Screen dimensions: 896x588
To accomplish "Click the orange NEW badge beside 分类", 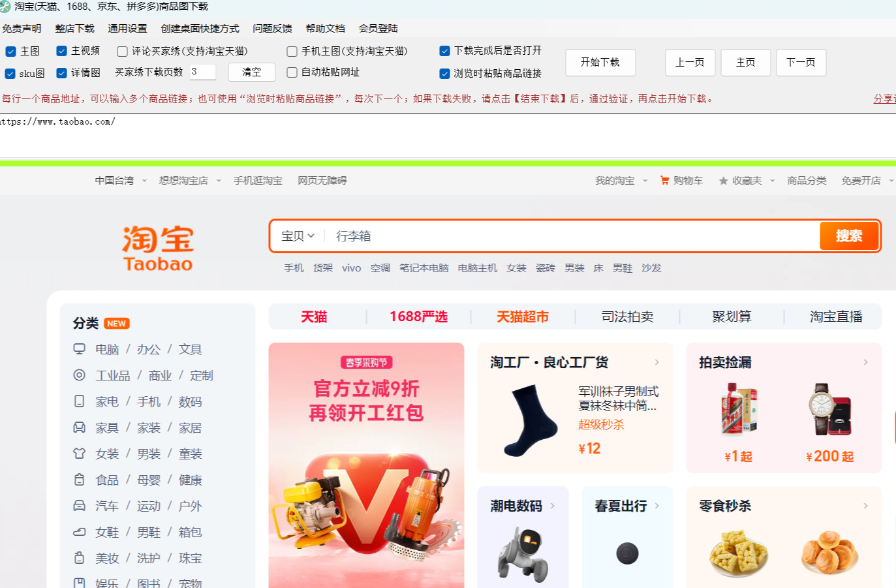I will [117, 324].
